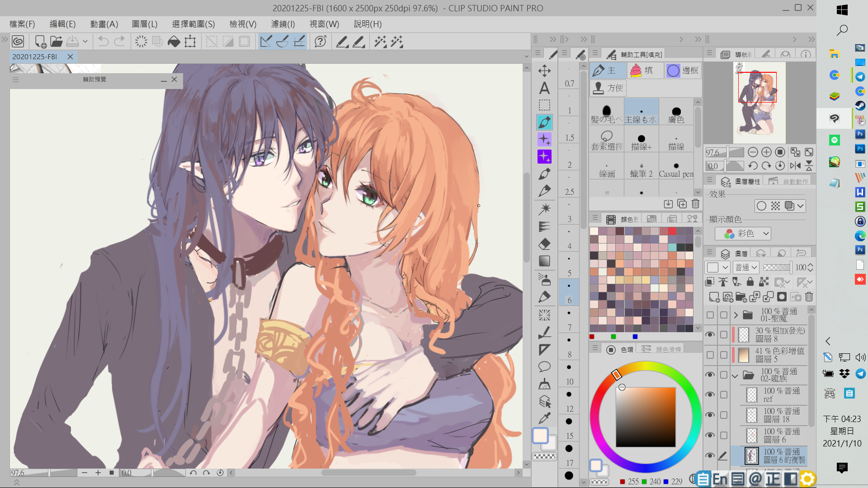The height and width of the screenshot is (488, 868).
Task: Click New layer folder icon
Action: point(741,297)
